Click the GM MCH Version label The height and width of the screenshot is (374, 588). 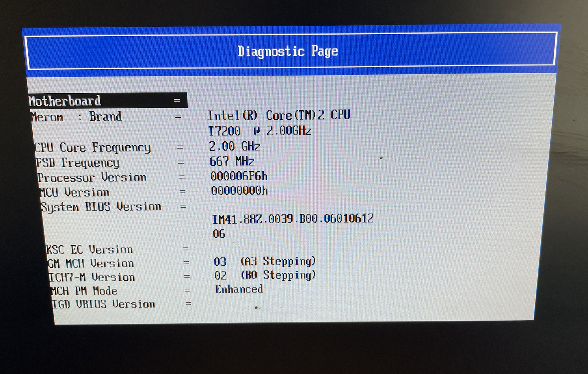tap(91, 263)
